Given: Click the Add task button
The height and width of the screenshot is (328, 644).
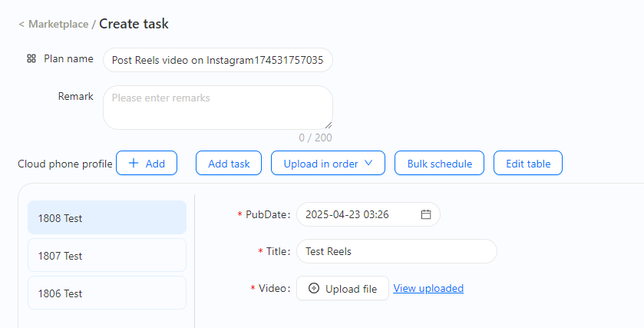Looking at the screenshot, I should tap(229, 163).
